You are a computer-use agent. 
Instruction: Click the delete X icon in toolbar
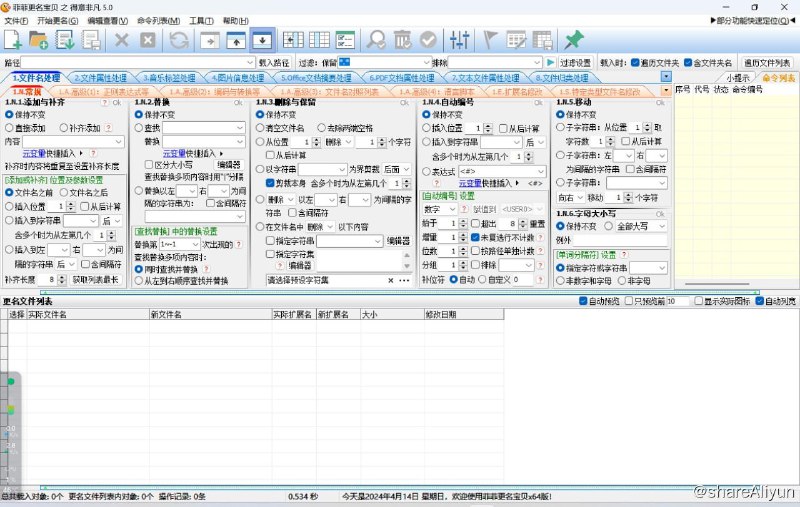[121, 40]
